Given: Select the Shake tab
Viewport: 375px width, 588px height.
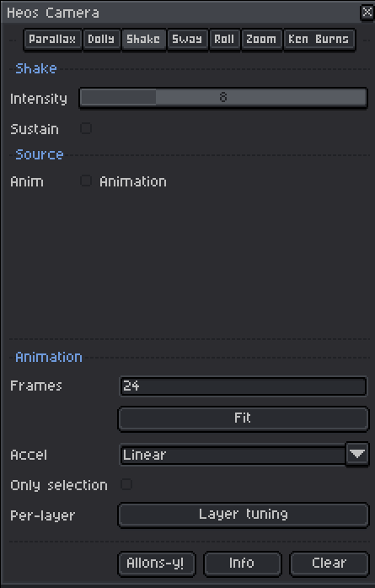Looking at the screenshot, I should coord(143,40).
